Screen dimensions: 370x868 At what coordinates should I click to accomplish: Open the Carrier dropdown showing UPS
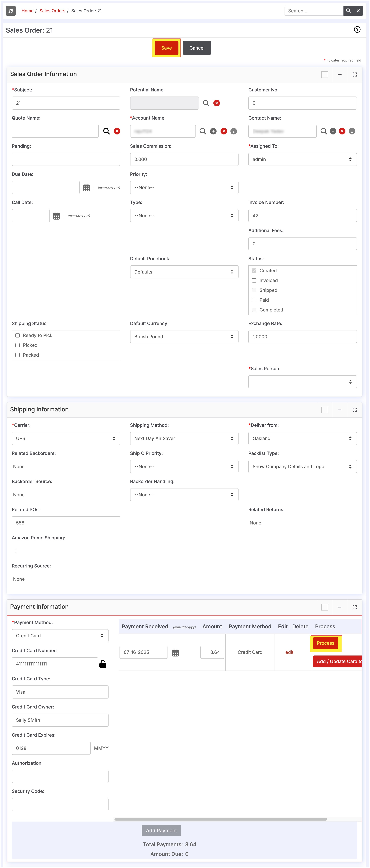point(66,438)
